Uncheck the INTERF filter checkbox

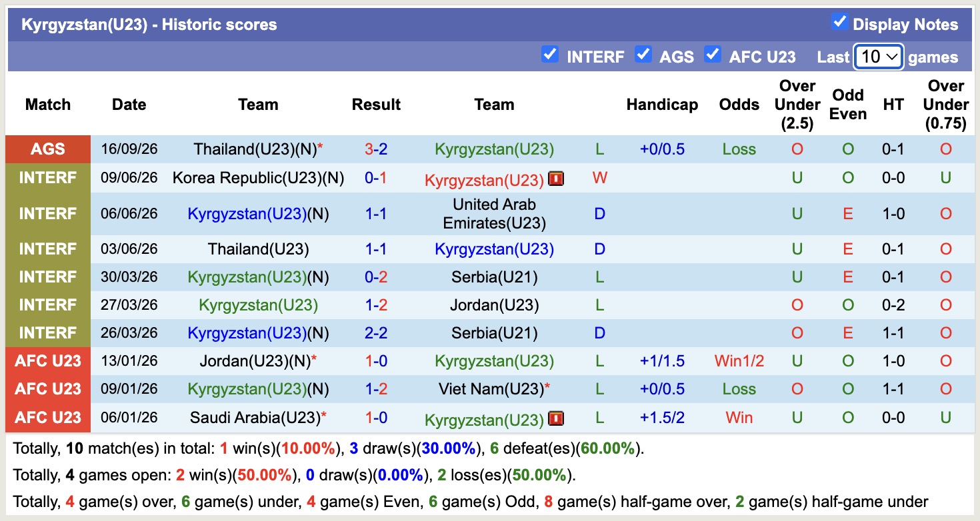[550, 54]
